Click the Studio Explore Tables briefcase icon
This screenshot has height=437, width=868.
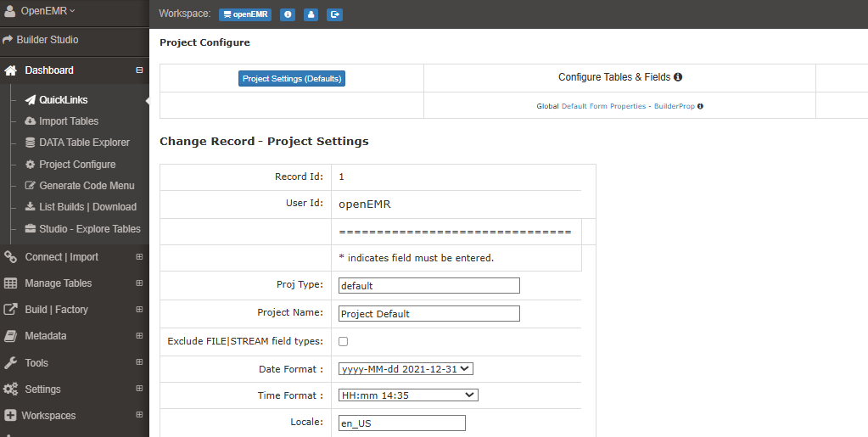[31, 229]
